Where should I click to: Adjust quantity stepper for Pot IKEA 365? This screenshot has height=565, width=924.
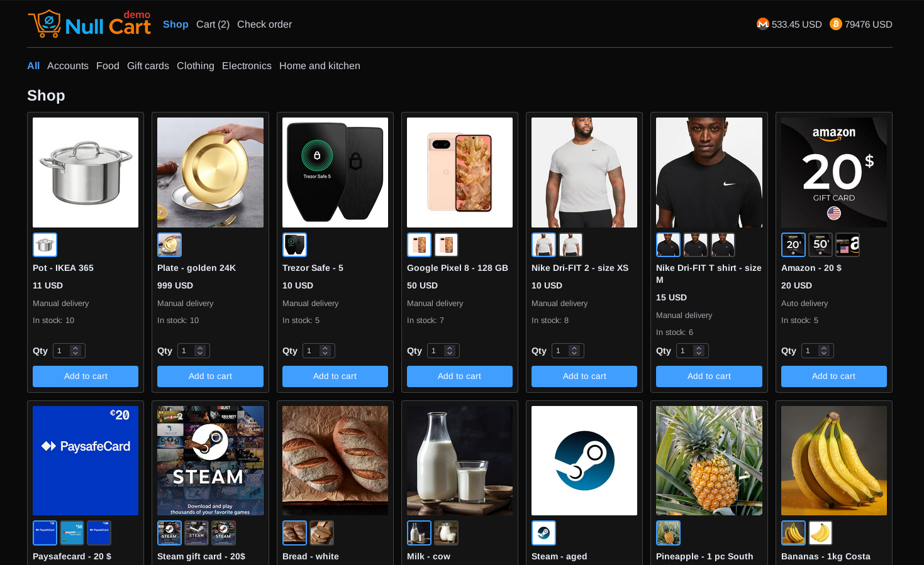click(x=75, y=351)
